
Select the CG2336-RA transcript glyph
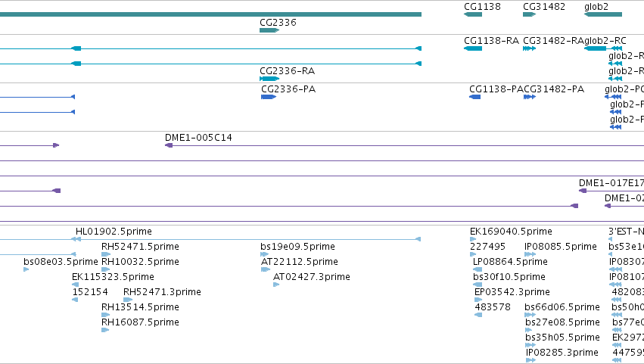coord(269,79)
